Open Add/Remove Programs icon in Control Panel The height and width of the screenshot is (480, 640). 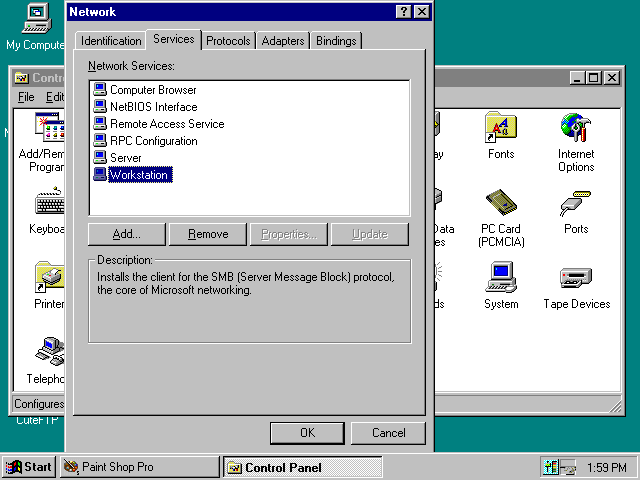coord(49,127)
